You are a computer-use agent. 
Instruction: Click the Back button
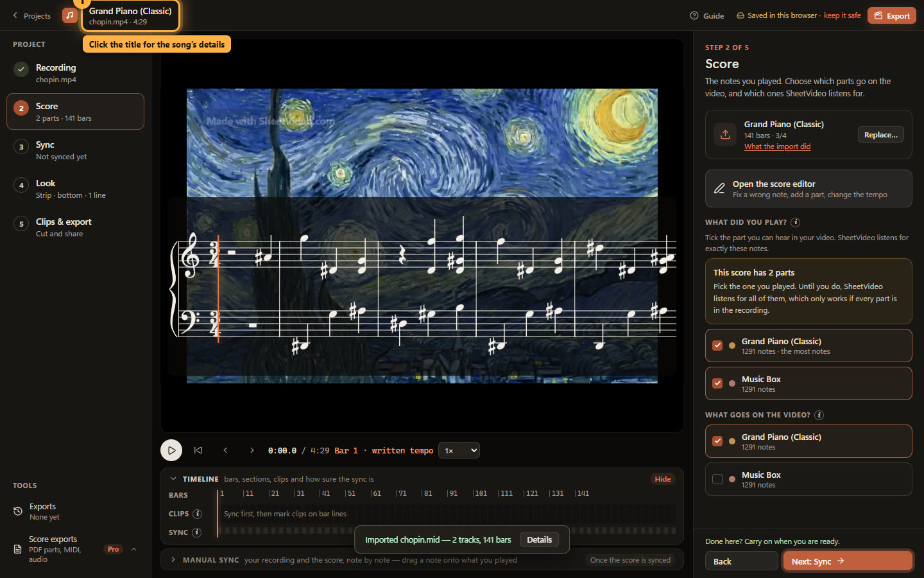click(742, 561)
